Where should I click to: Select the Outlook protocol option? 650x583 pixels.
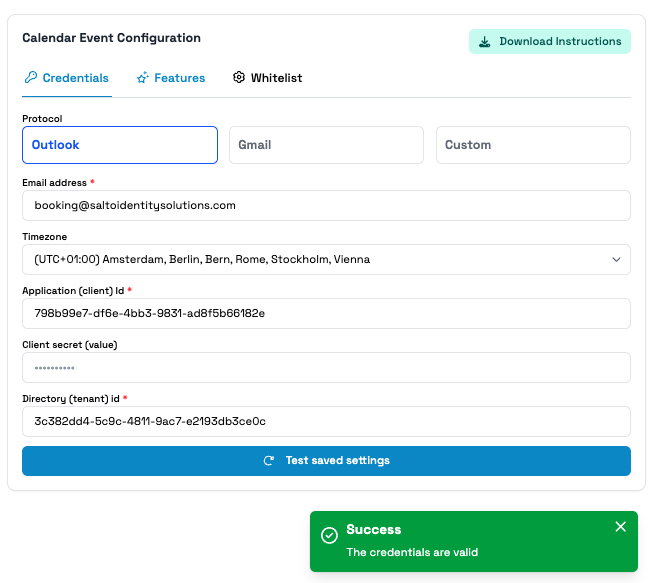pyautogui.click(x=120, y=145)
